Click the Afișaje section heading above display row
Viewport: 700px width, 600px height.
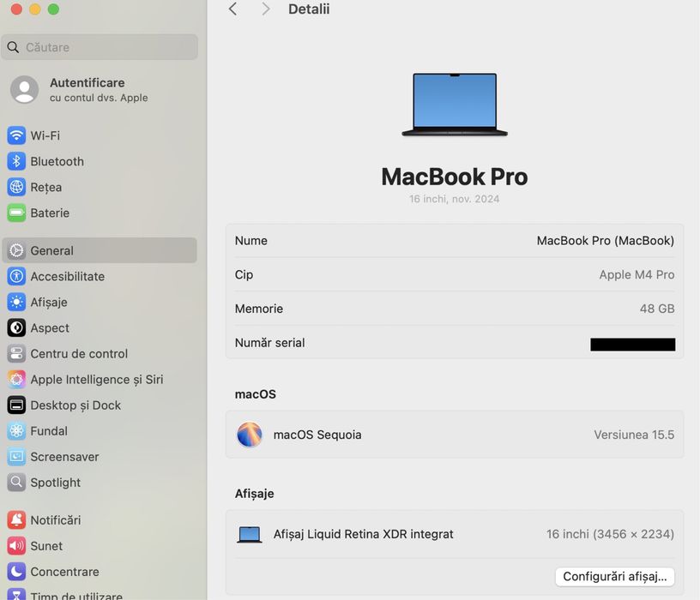[x=255, y=494]
